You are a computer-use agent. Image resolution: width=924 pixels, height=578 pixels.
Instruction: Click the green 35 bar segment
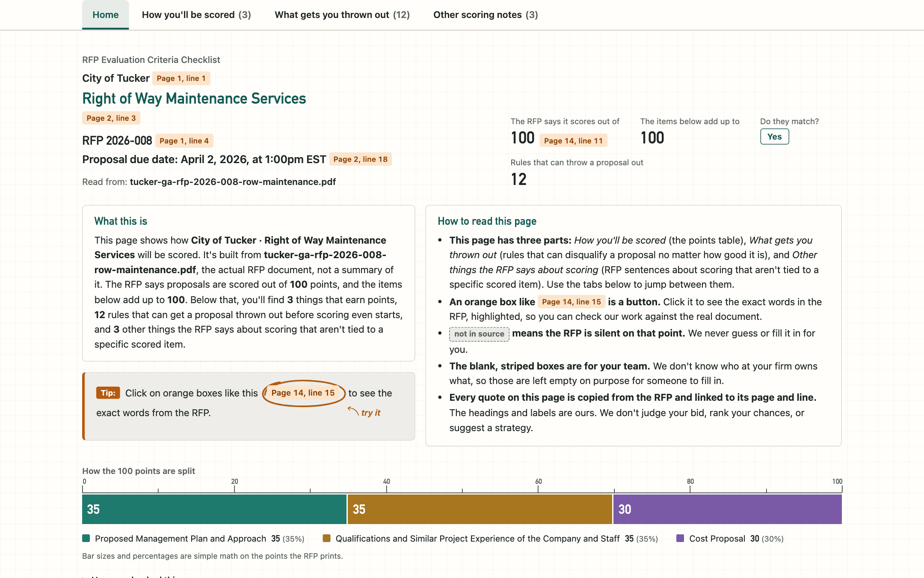point(214,509)
